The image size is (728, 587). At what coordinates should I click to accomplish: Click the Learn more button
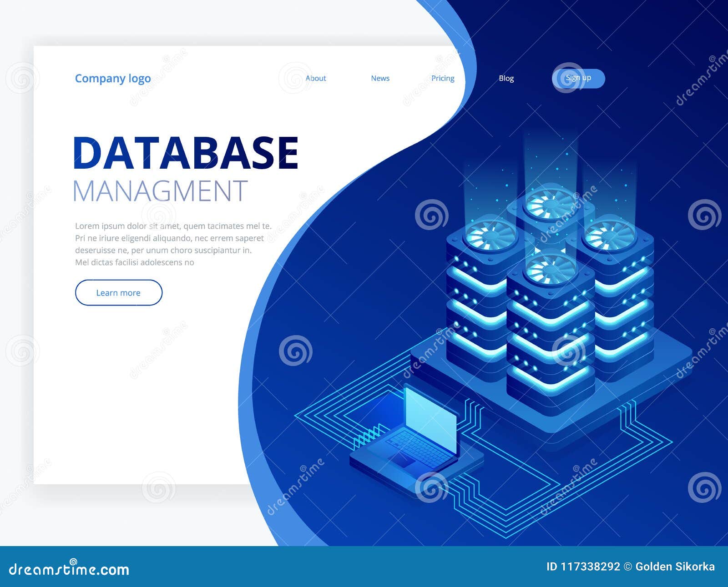click(118, 293)
